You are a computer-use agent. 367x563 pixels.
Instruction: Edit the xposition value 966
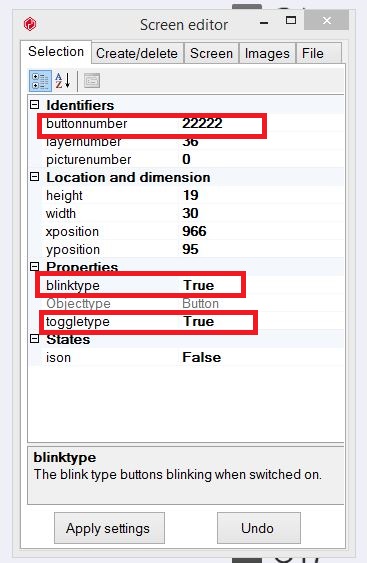[x=194, y=231]
